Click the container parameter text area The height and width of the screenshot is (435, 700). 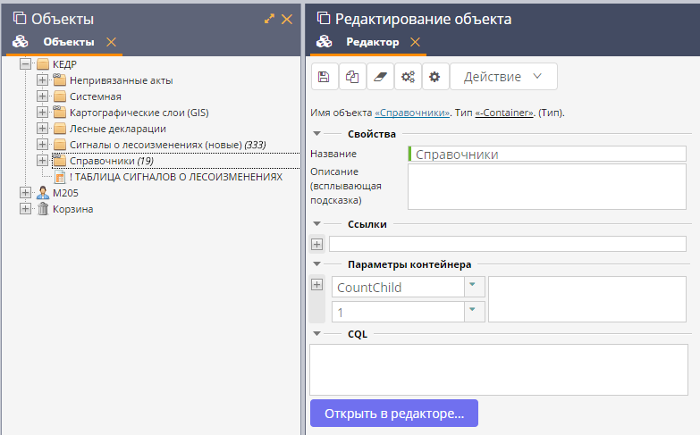pos(588,299)
